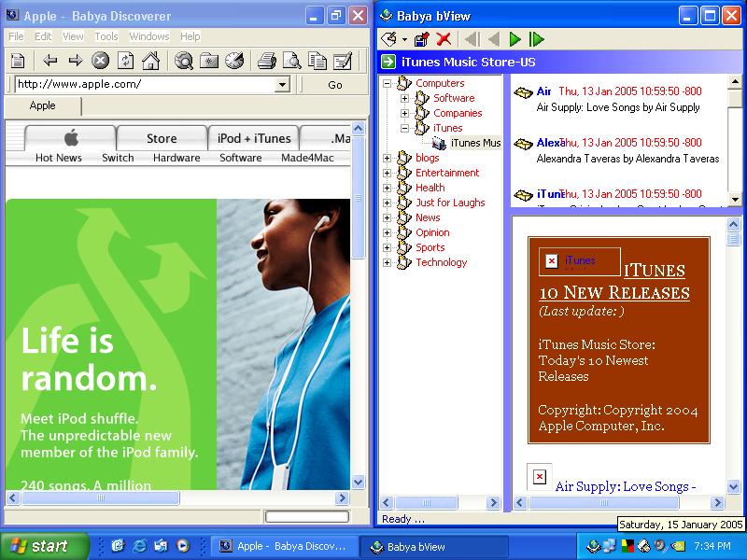Open the View menu
This screenshot has height=560, width=747.
(73, 36)
